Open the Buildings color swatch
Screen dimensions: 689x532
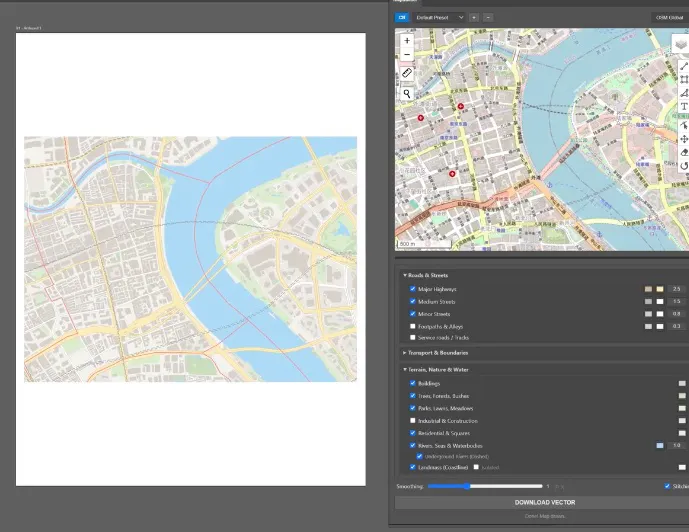[682, 384]
